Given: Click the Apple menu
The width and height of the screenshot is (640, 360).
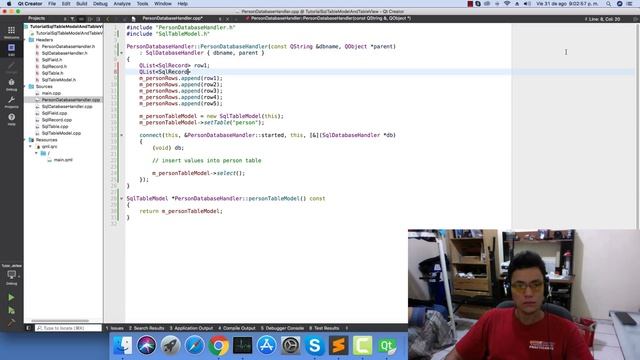Looking at the screenshot, I should (9, 4).
